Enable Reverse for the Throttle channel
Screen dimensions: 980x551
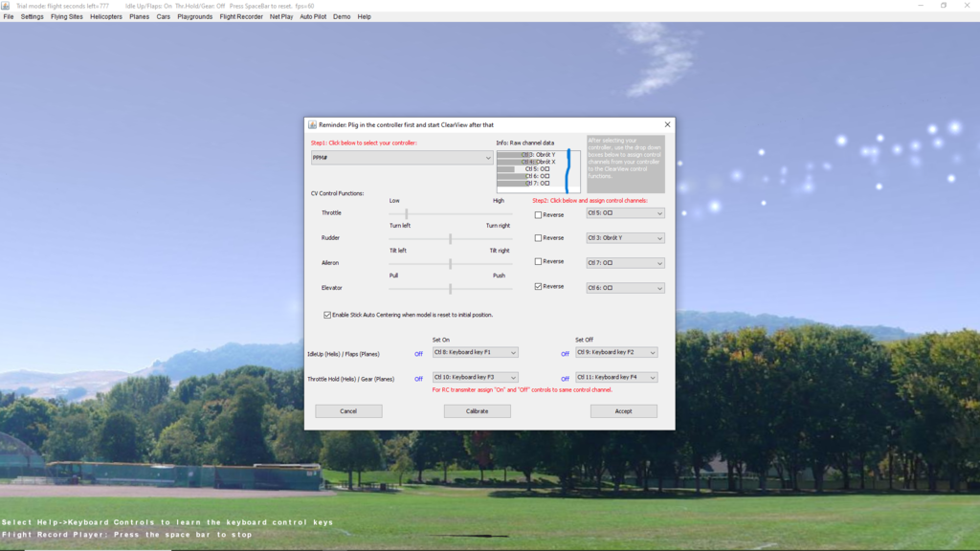coord(538,215)
